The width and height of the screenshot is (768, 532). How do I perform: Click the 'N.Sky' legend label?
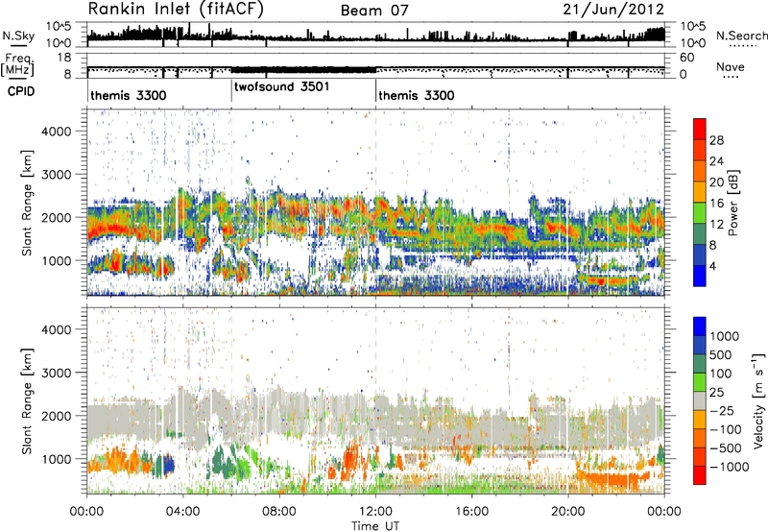18,36
